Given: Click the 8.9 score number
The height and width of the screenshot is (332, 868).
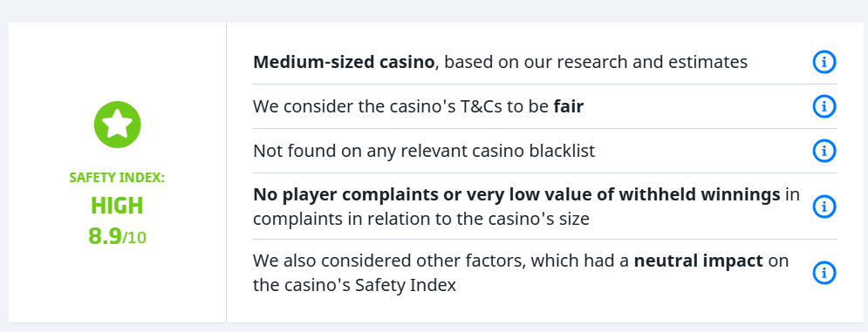Looking at the screenshot, I should (x=105, y=237).
